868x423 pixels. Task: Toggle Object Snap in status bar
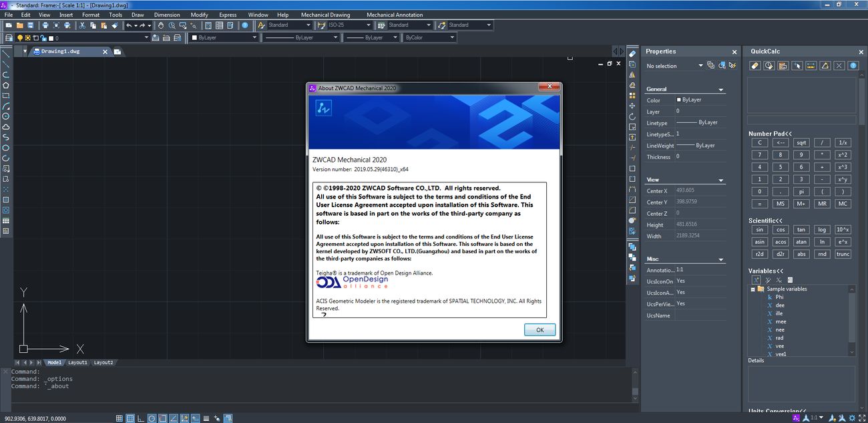pyautogui.click(x=163, y=418)
